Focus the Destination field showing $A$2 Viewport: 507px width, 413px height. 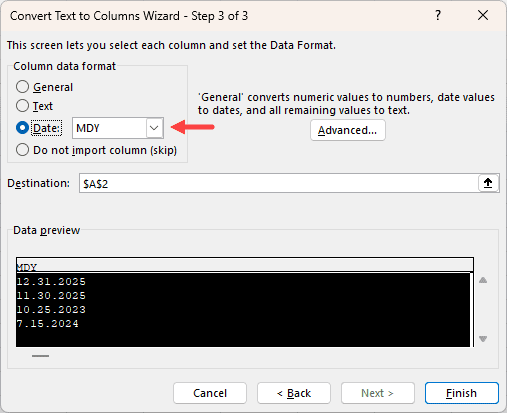coord(279,183)
